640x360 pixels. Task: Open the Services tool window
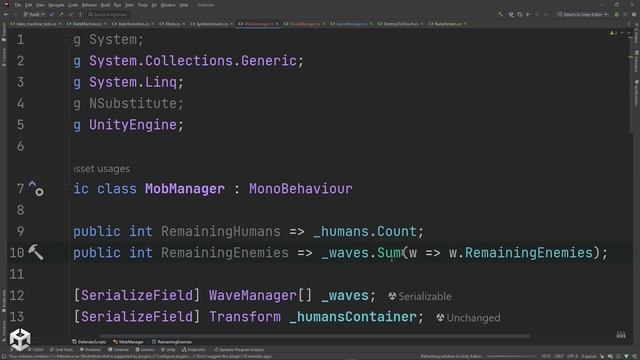pyautogui.click(x=145, y=350)
